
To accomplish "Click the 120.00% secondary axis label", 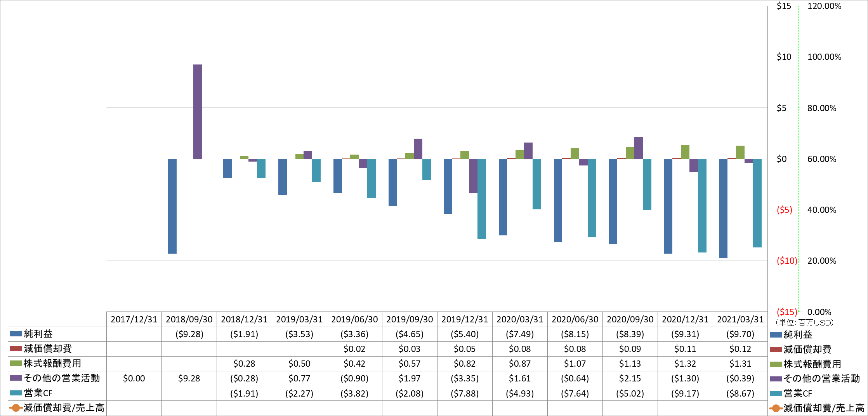I will pos(824,6).
